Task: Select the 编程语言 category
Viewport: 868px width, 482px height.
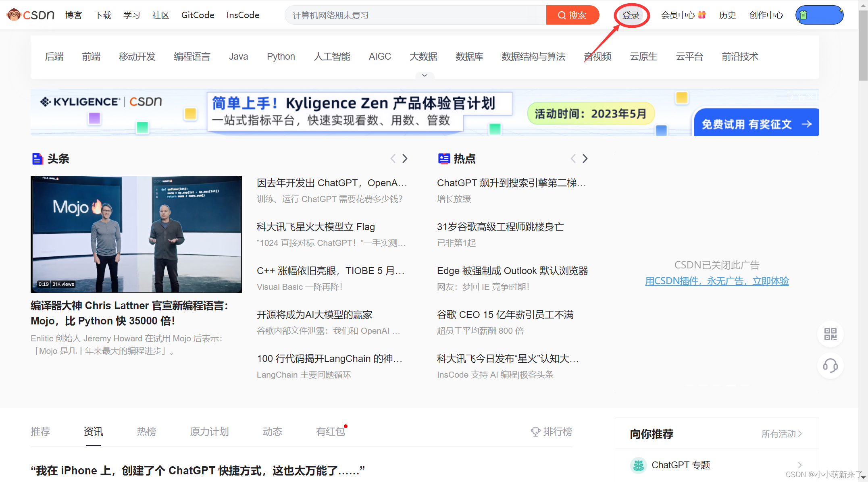Action: (x=192, y=56)
